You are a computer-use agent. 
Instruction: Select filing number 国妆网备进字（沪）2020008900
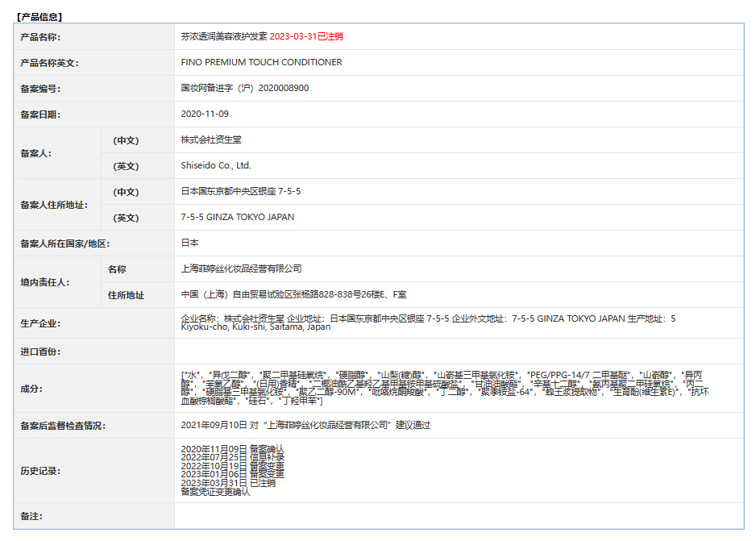pyautogui.click(x=245, y=88)
